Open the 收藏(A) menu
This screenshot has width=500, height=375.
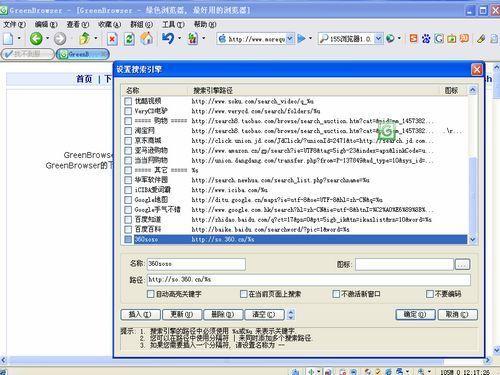coord(109,25)
